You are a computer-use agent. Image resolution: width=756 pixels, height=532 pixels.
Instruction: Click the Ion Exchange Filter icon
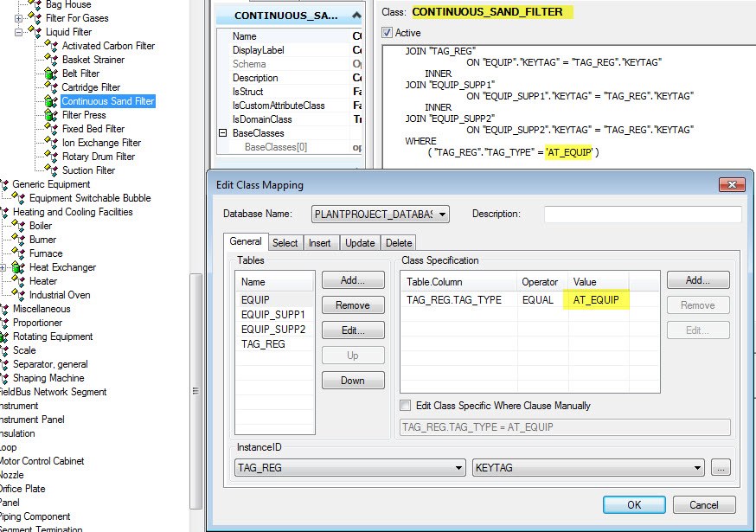(51, 143)
